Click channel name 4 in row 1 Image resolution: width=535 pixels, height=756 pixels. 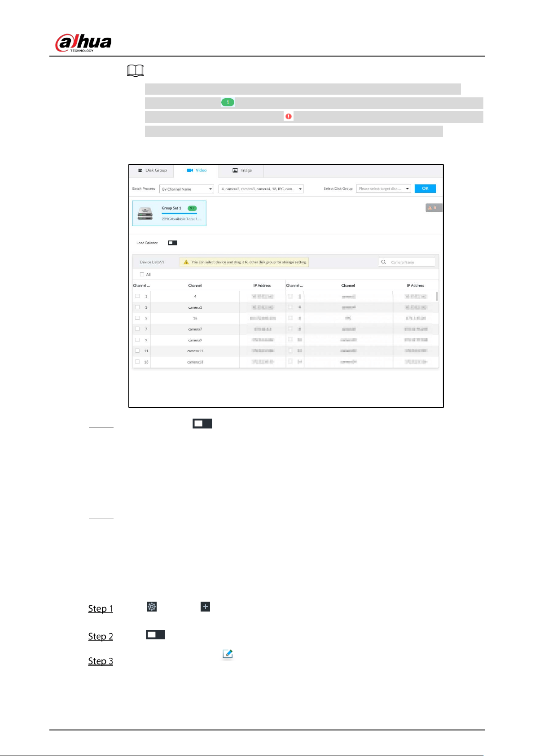(x=195, y=296)
